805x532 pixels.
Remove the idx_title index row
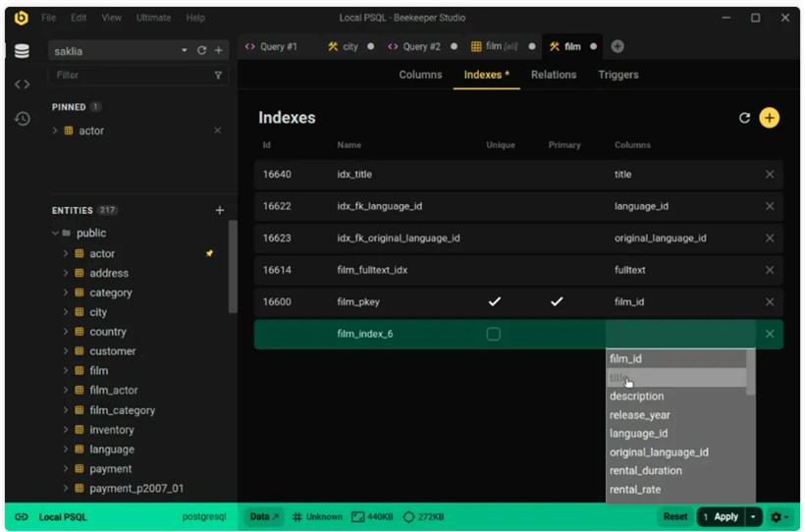769,175
